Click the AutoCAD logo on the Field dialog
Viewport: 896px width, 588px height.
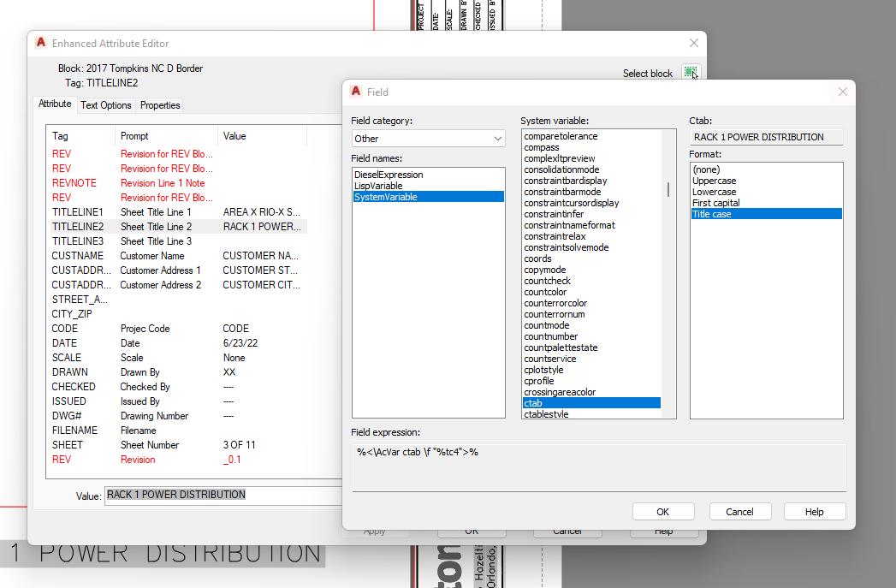(356, 92)
